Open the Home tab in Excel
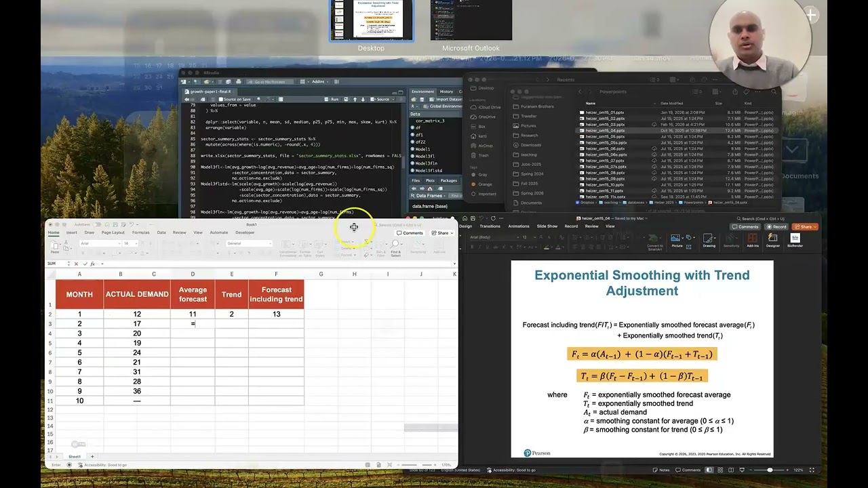868x488 pixels. (54, 232)
